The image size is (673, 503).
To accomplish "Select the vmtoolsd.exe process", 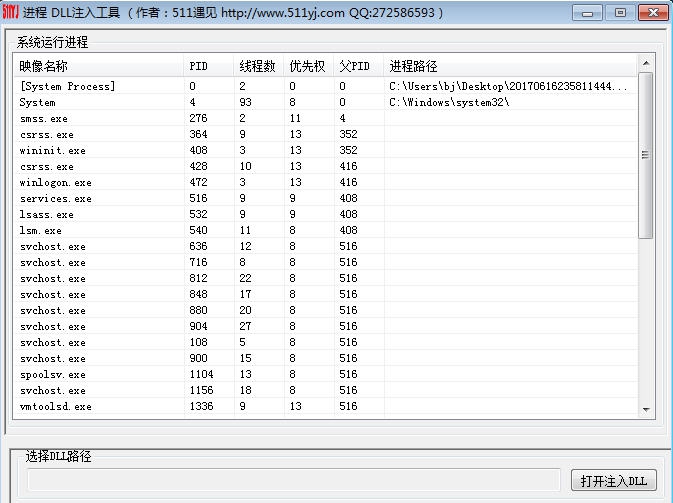I will [325, 406].
